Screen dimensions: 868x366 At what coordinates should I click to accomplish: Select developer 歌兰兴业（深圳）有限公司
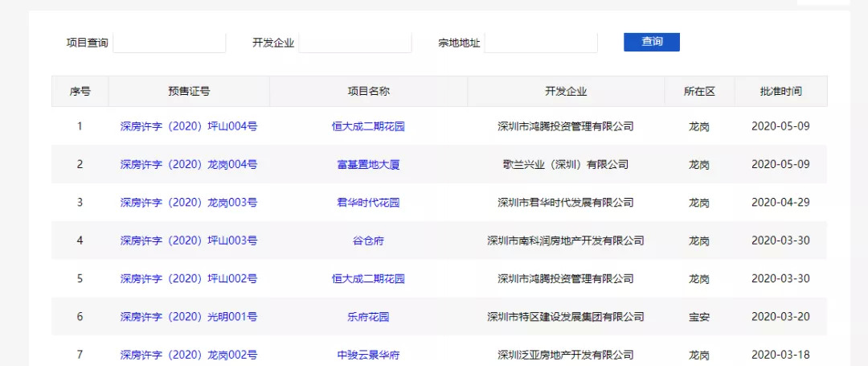click(x=566, y=164)
